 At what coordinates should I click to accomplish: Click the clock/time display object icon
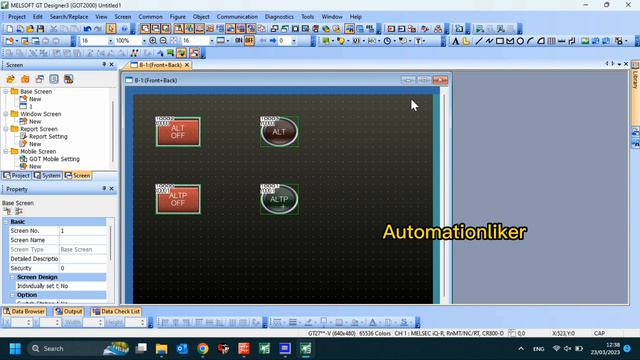[x=387, y=41]
